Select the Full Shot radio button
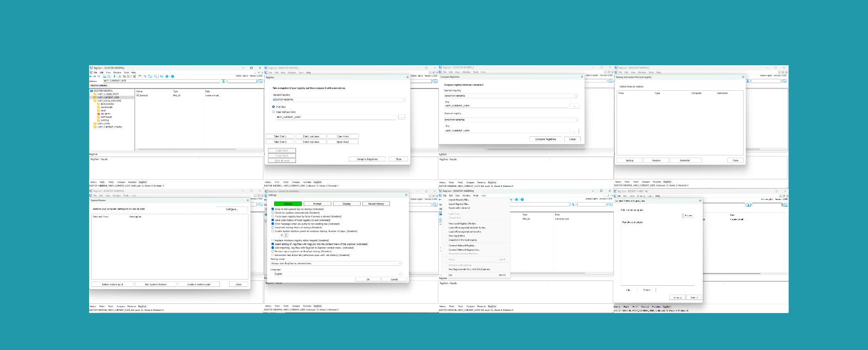Screen dimensions: 868x350 pos(273,107)
